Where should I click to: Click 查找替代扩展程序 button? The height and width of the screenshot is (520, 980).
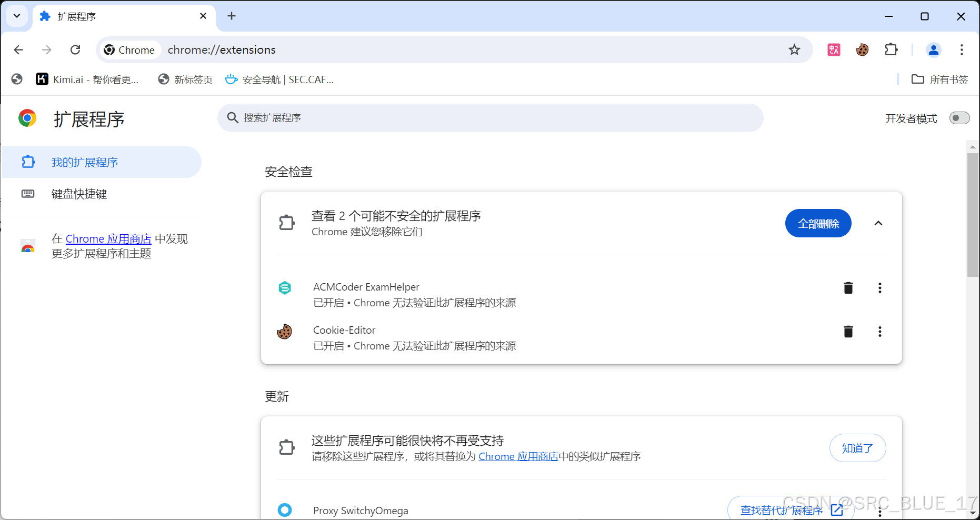click(x=791, y=509)
